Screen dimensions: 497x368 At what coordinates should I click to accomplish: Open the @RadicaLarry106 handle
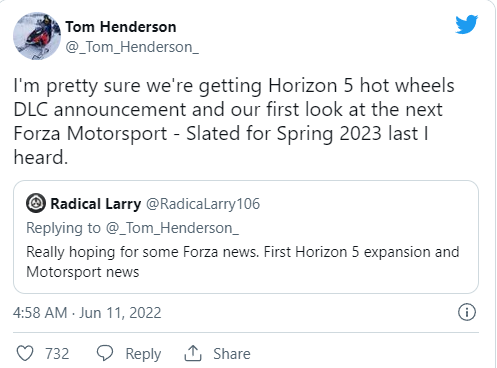[x=203, y=204]
